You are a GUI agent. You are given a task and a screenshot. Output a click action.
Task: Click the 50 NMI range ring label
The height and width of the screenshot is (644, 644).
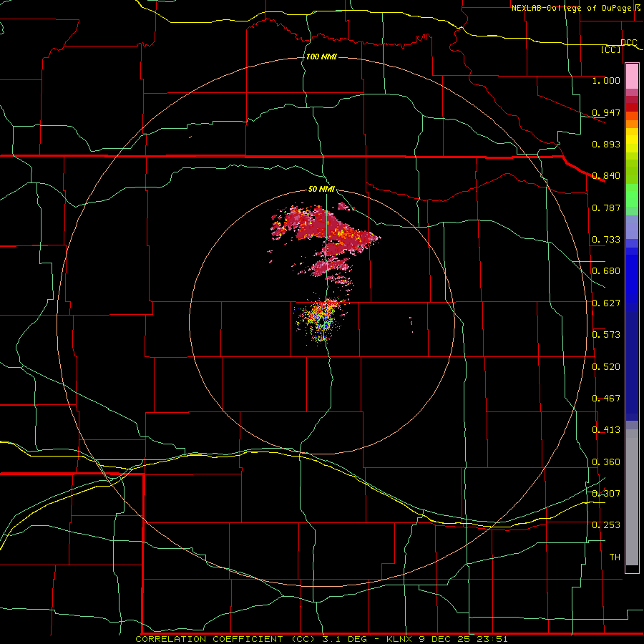pos(321,190)
